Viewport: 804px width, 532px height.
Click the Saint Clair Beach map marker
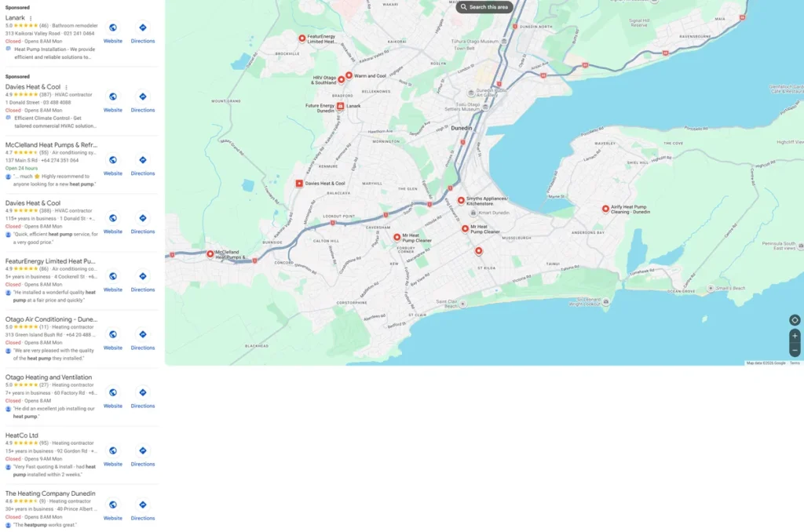(x=462, y=304)
